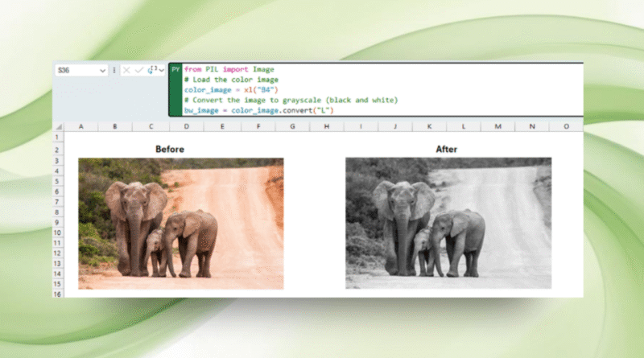Select column A header
The image size is (644, 358).
point(81,126)
